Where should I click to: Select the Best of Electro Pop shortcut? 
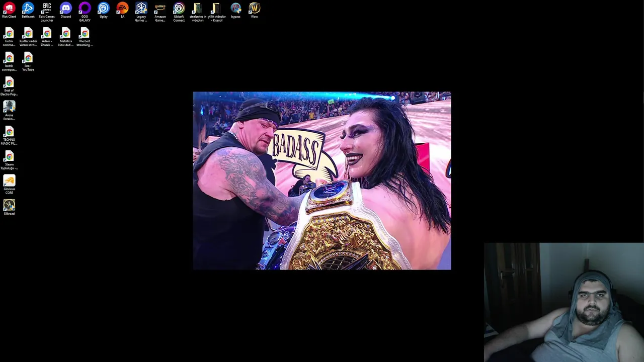(x=9, y=87)
